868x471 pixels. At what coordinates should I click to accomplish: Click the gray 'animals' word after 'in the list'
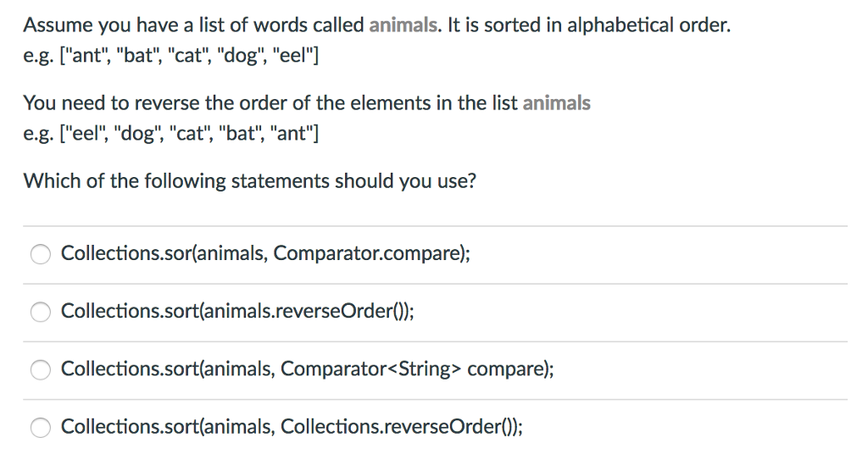tap(556, 103)
